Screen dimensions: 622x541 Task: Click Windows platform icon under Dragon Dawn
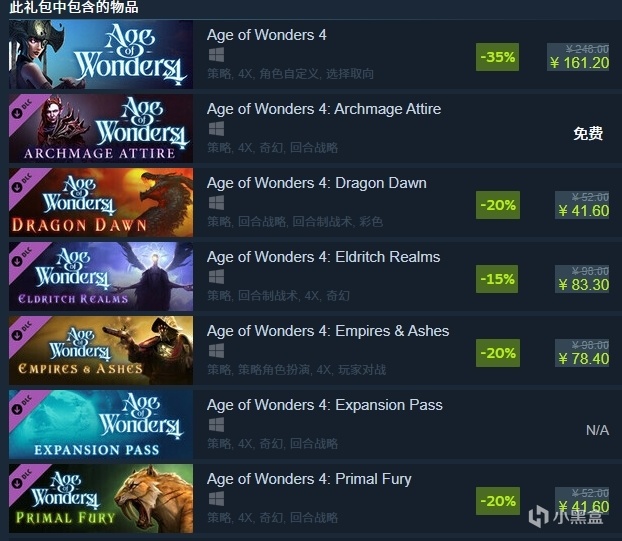[x=216, y=203]
